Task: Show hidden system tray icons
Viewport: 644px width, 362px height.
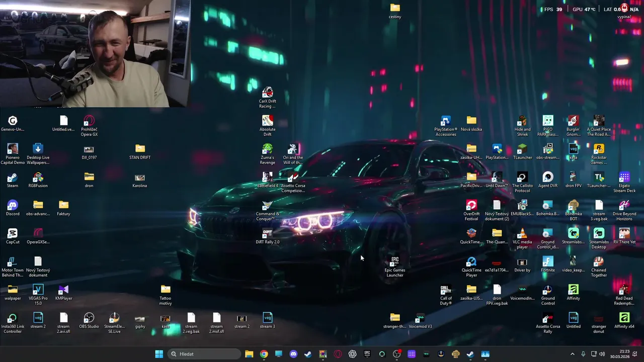Action: click(572, 354)
